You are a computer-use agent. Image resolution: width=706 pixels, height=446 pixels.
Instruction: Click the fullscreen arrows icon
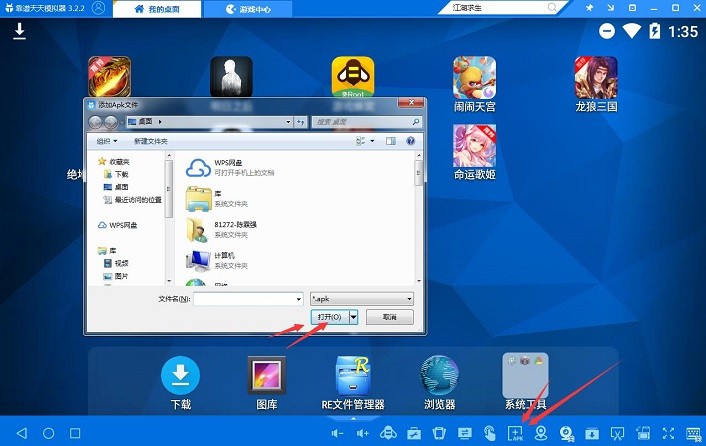[x=669, y=433]
